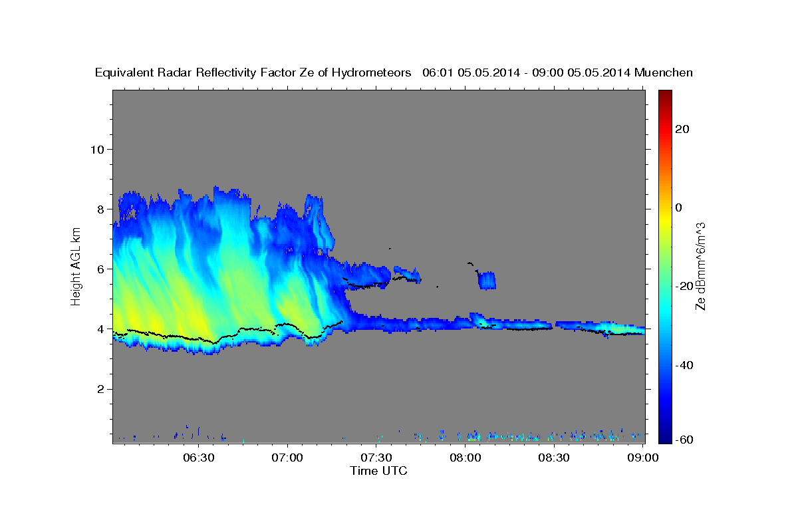798x532 pixels.
Task: Click the thin cloud layer at 4 km near 08:45
Action: [x=602, y=328]
